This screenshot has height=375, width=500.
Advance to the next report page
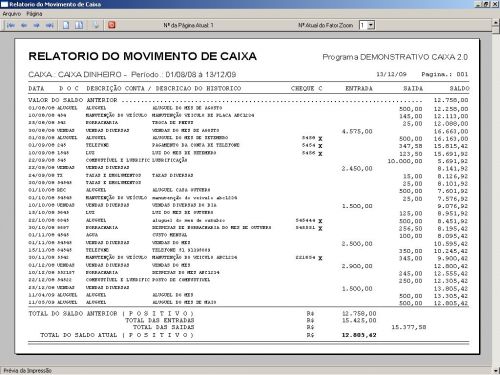pyautogui.click(x=36, y=25)
